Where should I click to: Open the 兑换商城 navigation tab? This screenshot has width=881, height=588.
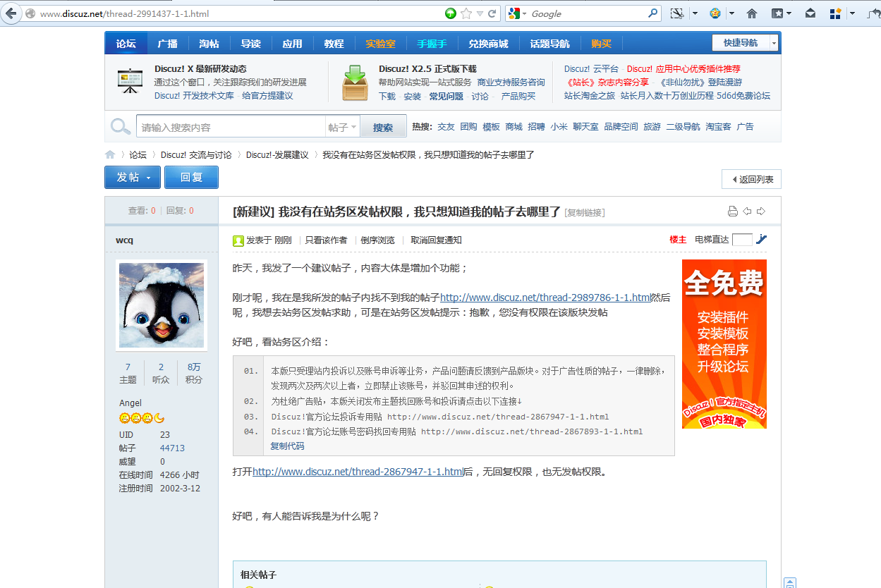(488, 44)
